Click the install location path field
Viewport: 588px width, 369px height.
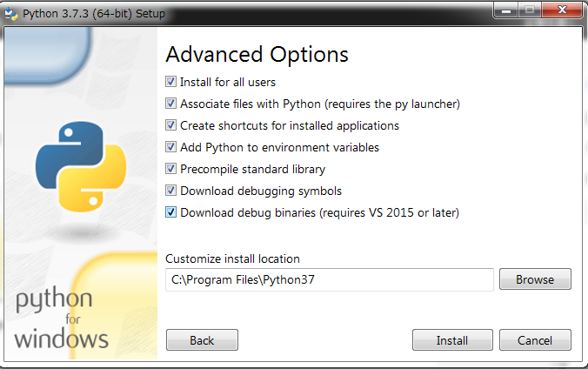click(x=330, y=279)
